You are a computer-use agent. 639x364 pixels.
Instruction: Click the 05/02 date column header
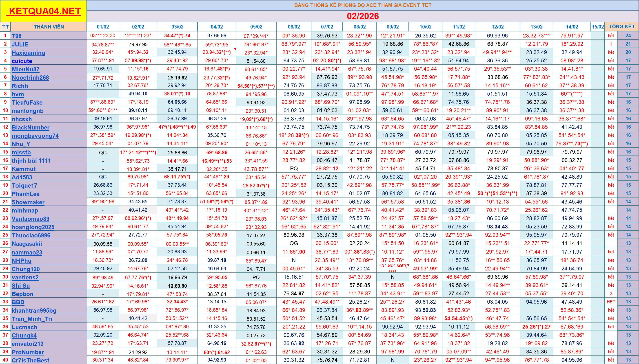pos(256,27)
